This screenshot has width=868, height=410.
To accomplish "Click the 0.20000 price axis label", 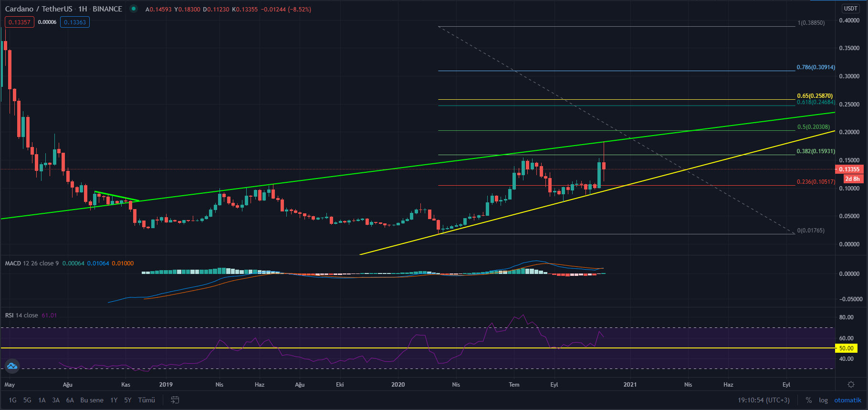I will tap(849, 132).
